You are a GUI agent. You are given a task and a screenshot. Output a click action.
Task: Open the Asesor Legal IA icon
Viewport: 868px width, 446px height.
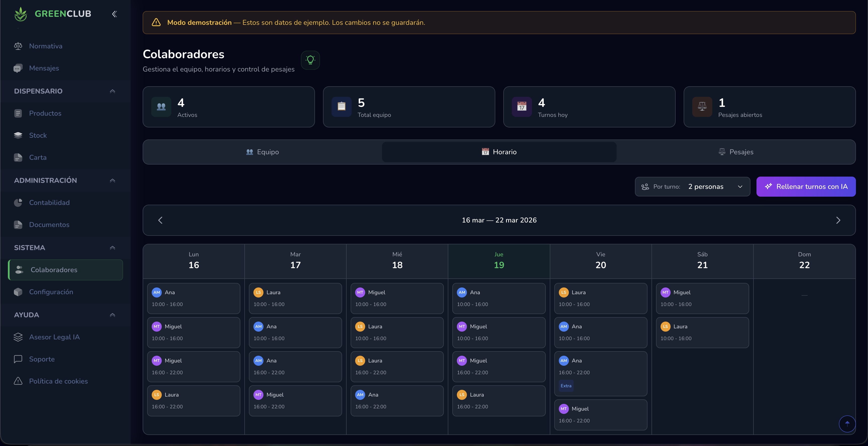(18, 337)
